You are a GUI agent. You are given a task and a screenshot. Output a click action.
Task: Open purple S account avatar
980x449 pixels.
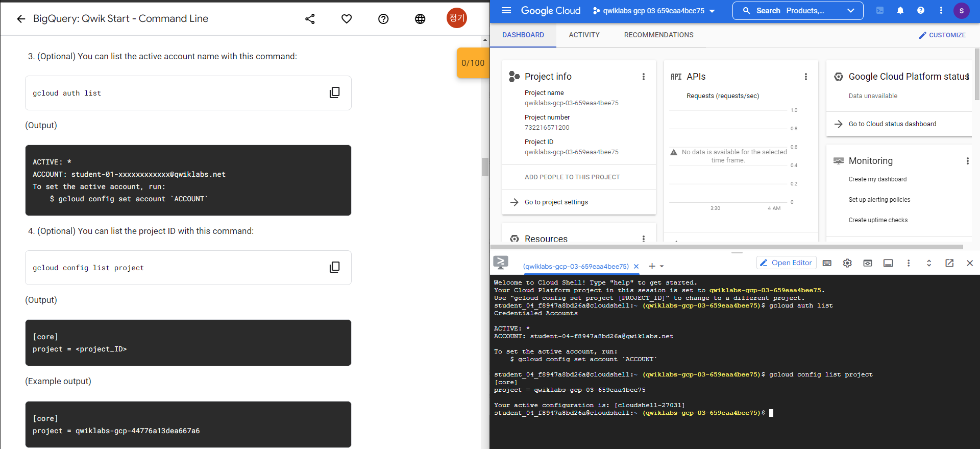(962, 10)
